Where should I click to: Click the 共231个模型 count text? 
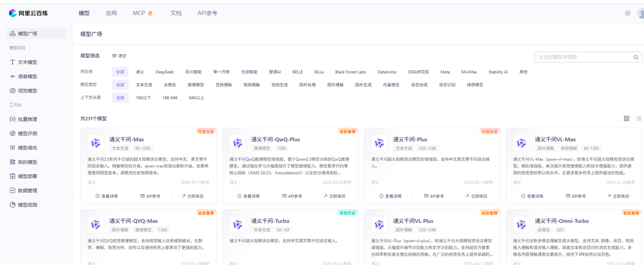coord(94,119)
